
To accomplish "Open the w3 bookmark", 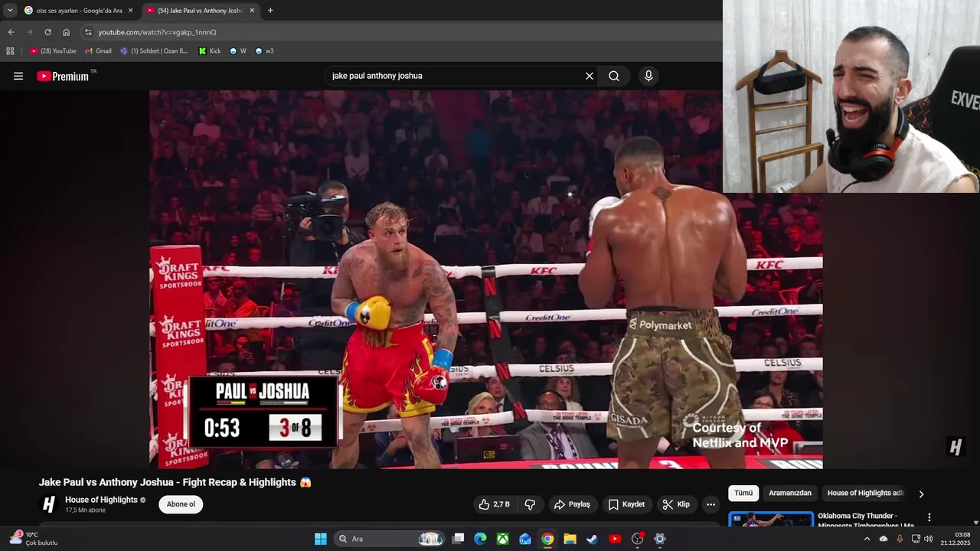I will click(x=264, y=51).
